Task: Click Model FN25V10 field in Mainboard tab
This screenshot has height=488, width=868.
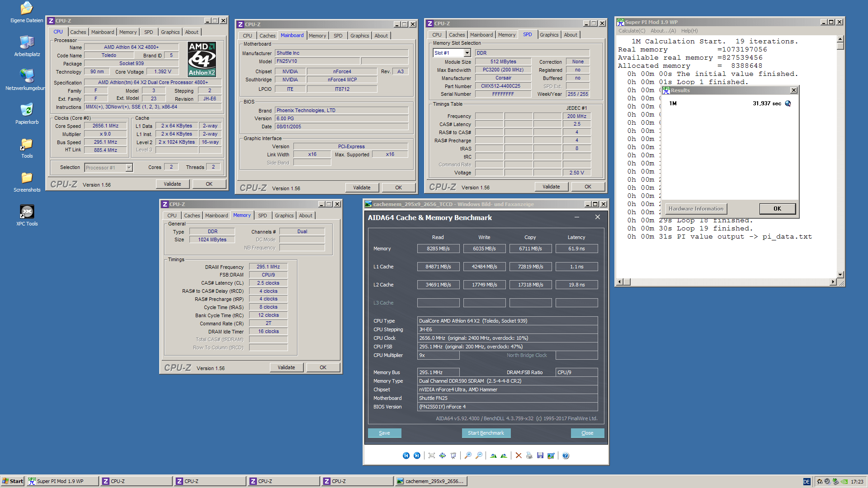Action: (x=317, y=61)
